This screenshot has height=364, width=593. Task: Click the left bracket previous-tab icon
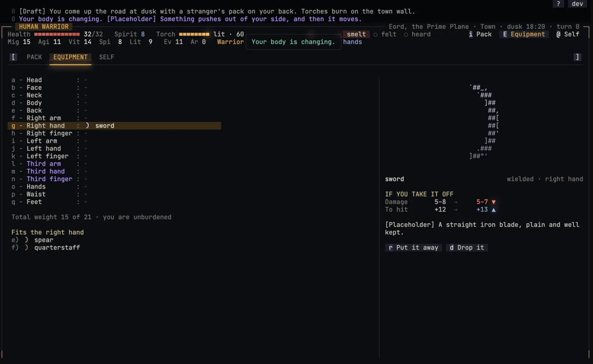(x=14, y=57)
